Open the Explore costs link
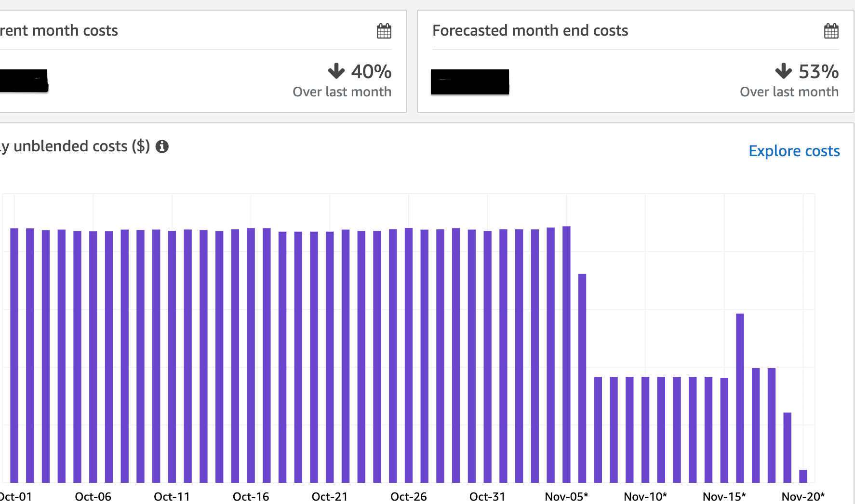This screenshot has height=504, width=855. 794,151
